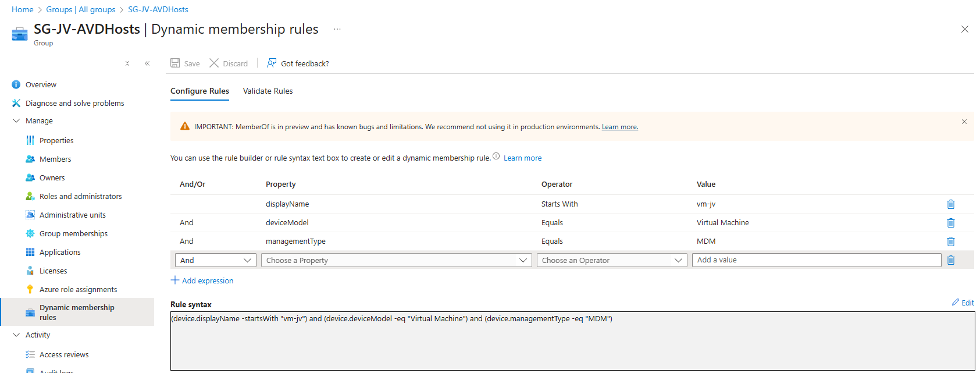Expand the Choose an Operator dropdown
980x373 pixels.
611,260
